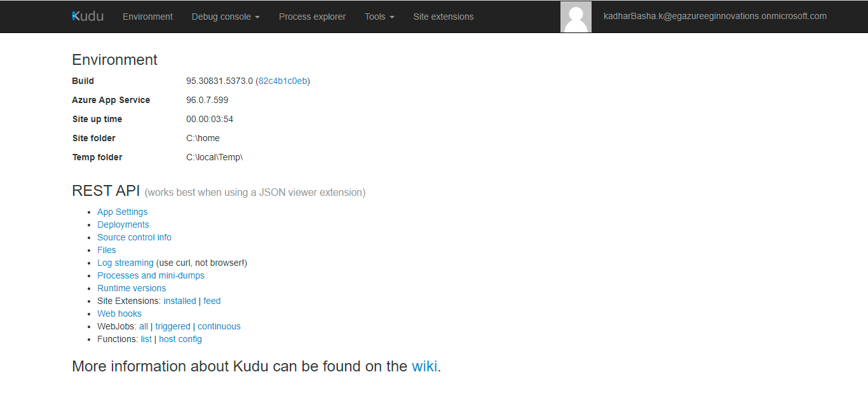Open the Debug console dropdown
This screenshot has height=393, width=868.
[226, 17]
